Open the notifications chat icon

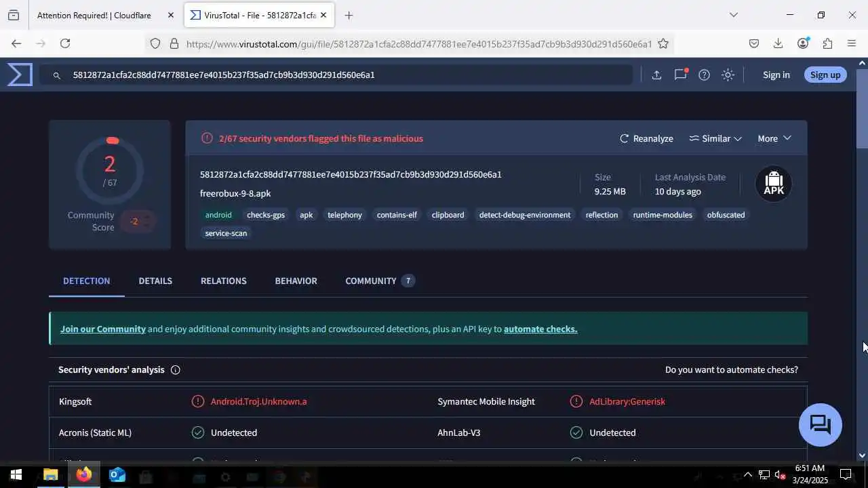(680, 75)
